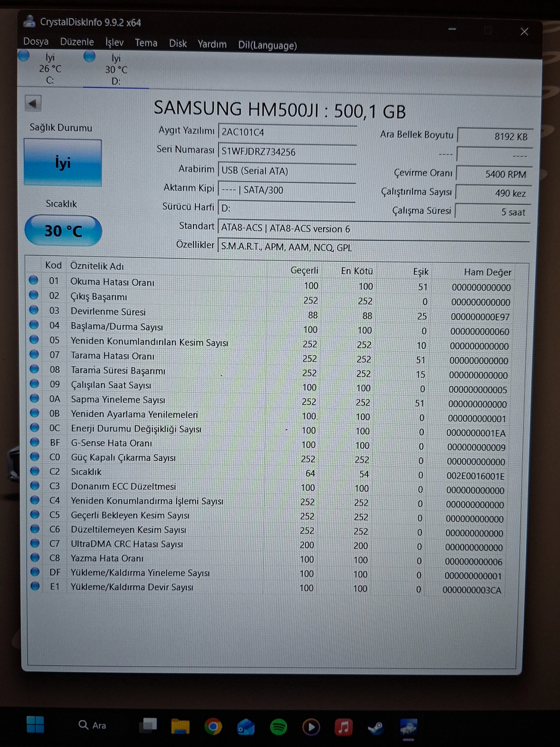Click the status circle for Sapma Yineleme Sayısı

click(34, 398)
